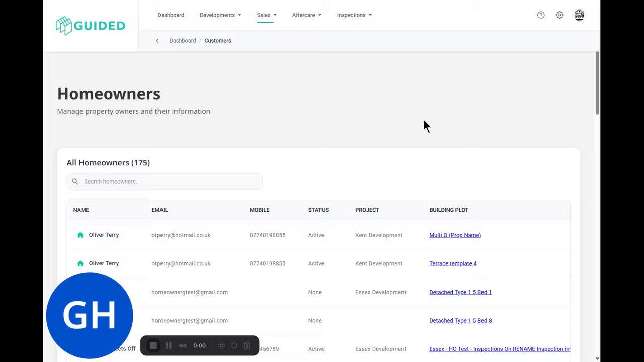Focus the Search homeowners field

[165, 182]
